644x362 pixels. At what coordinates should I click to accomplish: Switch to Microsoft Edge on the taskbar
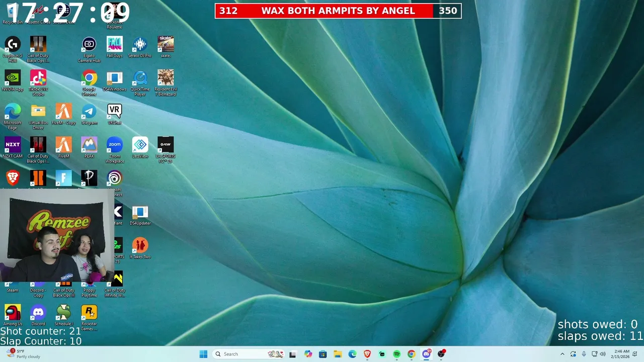click(352, 354)
